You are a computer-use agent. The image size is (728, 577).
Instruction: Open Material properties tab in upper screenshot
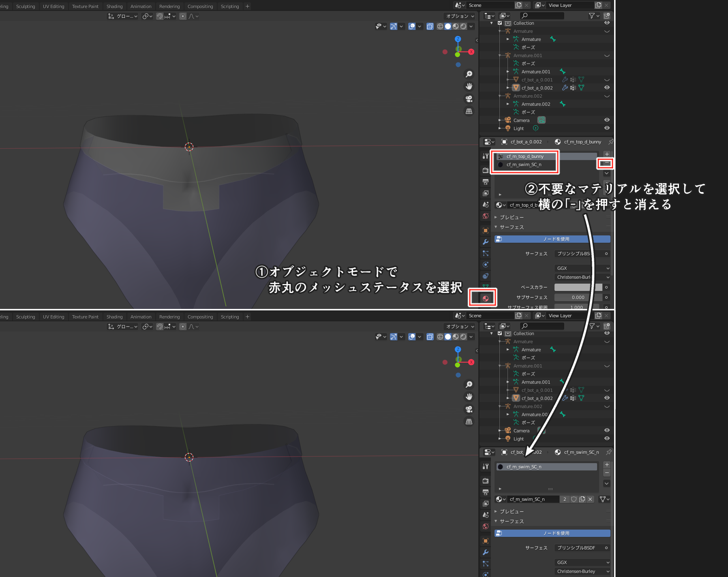pyautogui.click(x=485, y=299)
